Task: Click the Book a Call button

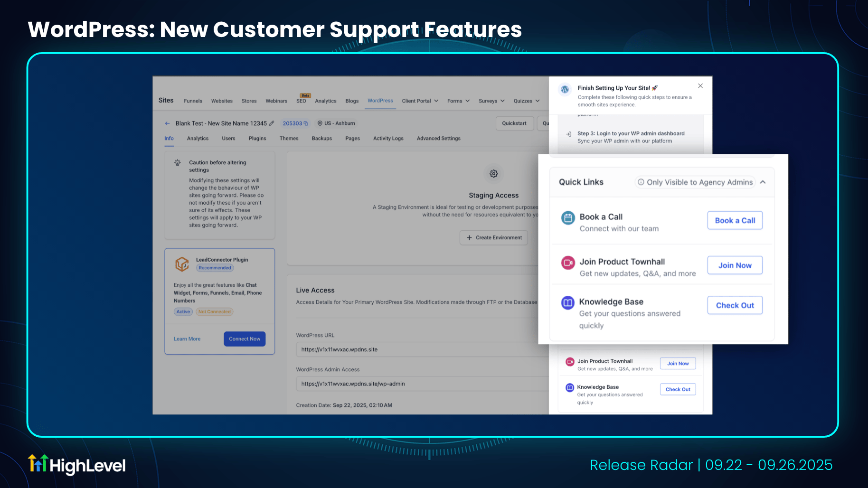Action: tap(735, 220)
